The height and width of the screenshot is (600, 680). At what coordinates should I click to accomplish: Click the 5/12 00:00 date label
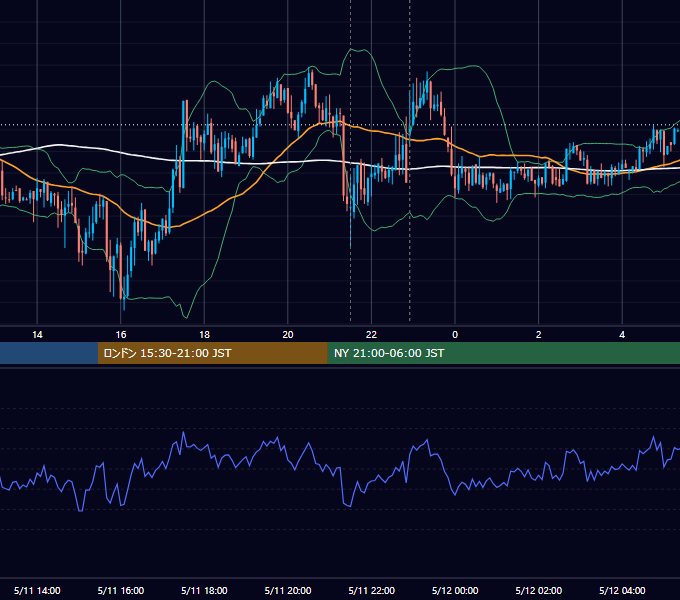click(x=455, y=590)
